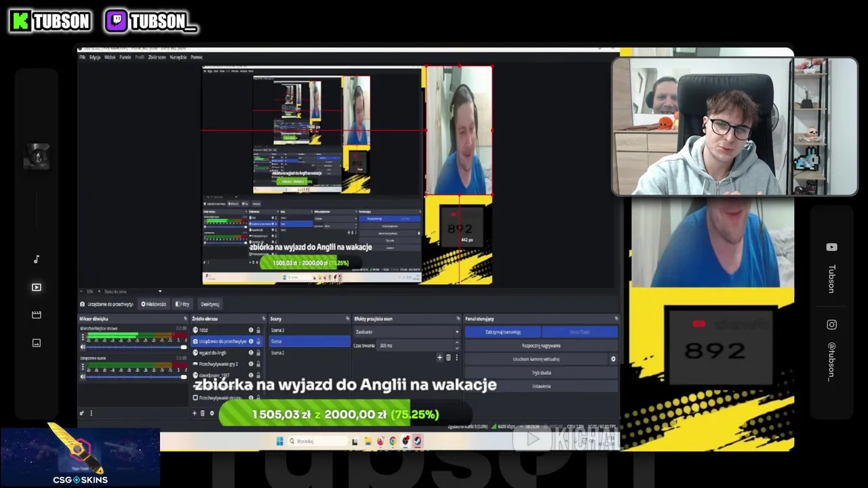This screenshot has width=868, height=488.
Task: Hide the Przechwytywanie gry 2 source
Action: (x=251, y=364)
